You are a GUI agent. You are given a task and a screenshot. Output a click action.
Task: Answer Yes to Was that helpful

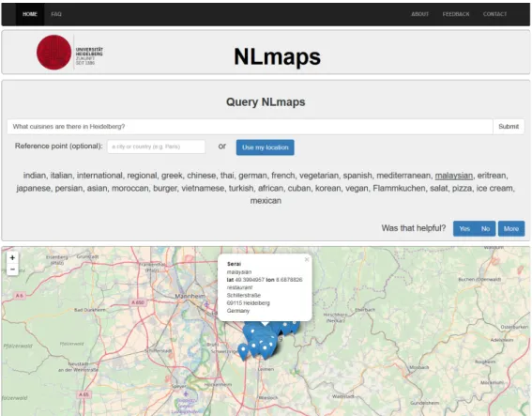coord(464,229)
